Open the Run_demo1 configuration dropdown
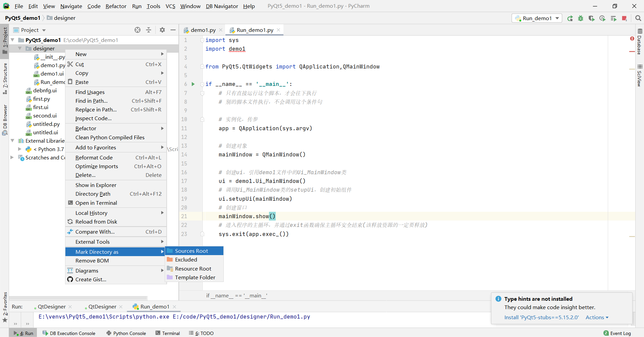Screen dimensions: 644x337 (x=537, y=18)
